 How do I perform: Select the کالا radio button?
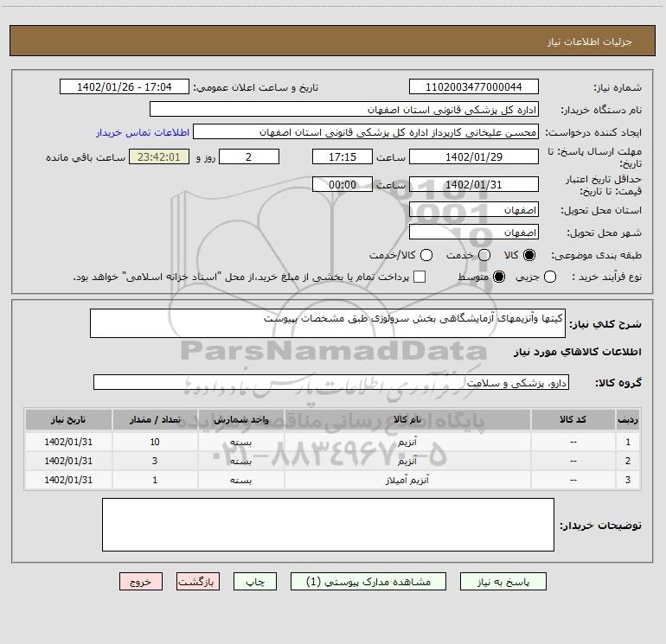click(529, 255)
